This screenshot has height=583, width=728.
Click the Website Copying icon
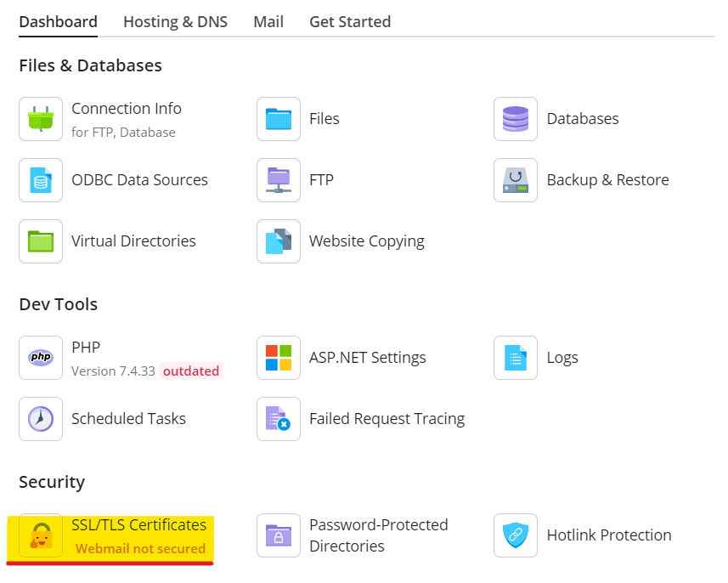(x=279, y=241)
